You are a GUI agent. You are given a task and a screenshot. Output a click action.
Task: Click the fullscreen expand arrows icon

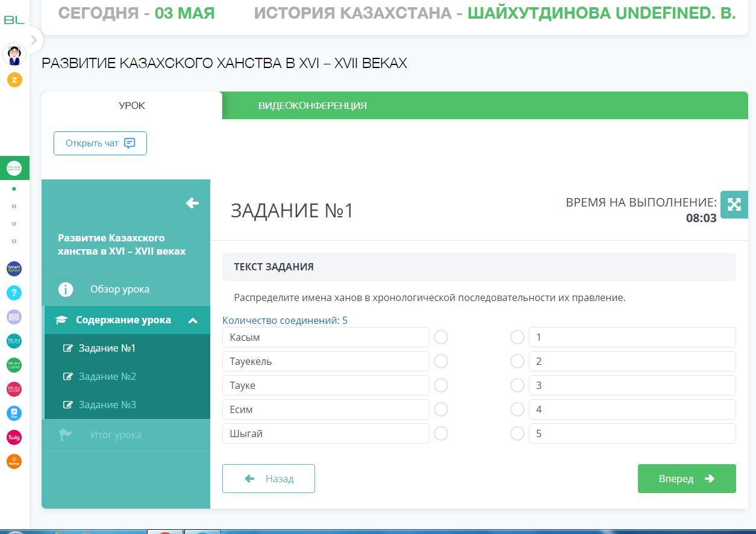734,205
